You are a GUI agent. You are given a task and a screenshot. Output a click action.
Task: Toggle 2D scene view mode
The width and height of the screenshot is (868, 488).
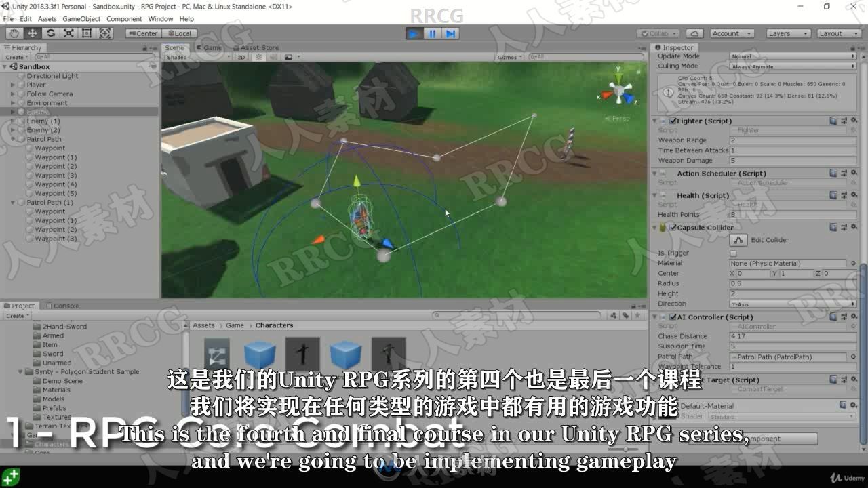(241, 58)
